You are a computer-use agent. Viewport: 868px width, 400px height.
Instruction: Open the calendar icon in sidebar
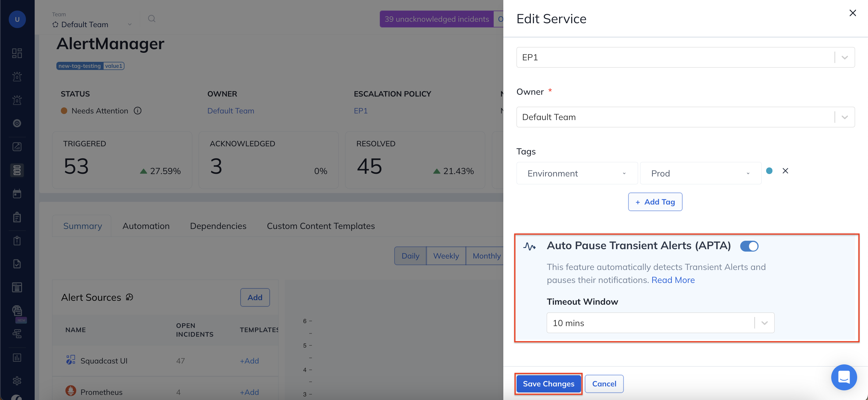(x=17, y=194)
